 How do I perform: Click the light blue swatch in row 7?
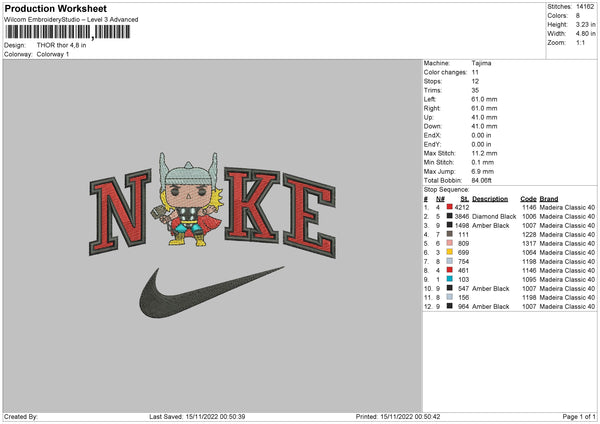(450, 261)
